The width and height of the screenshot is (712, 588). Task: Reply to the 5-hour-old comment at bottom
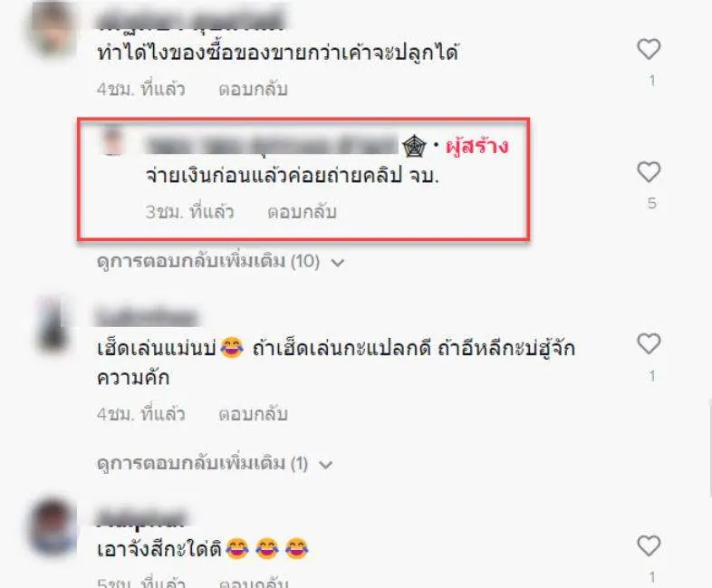coord(253,582)
